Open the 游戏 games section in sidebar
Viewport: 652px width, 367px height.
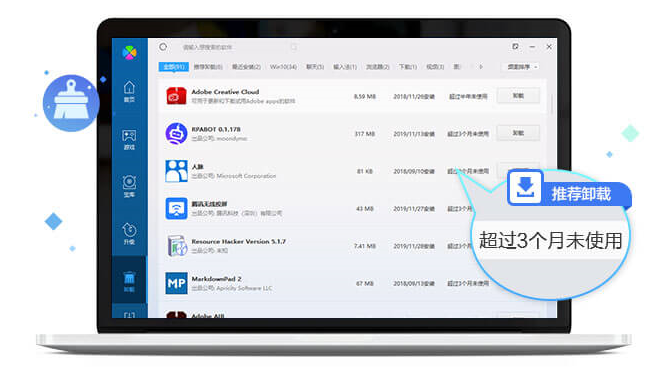129,140
